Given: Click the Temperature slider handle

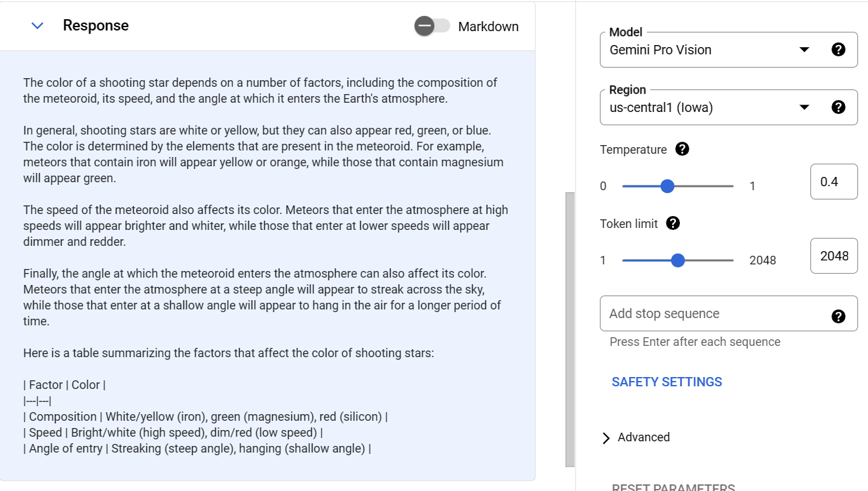Looking at the screenshot, I should click(x=667, y=186).
